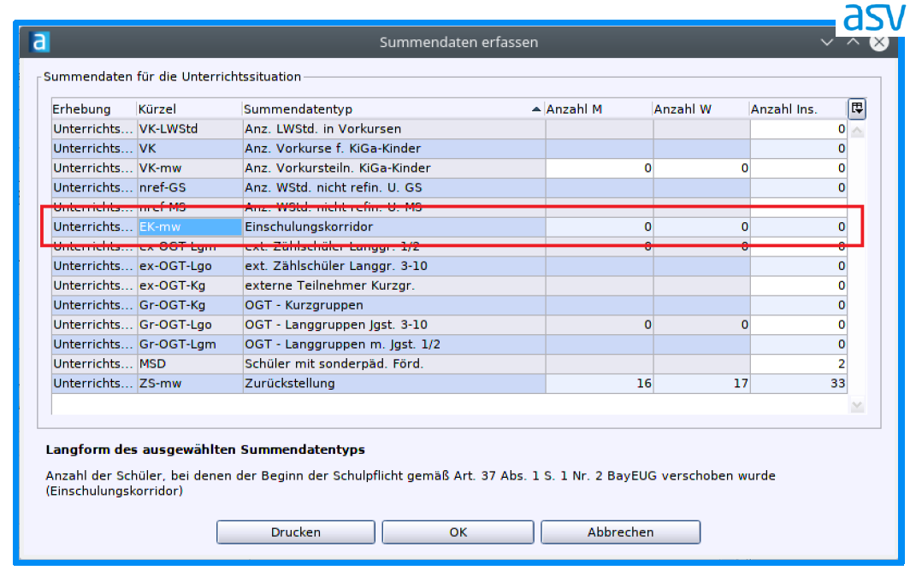This screenshot has height=588, width=922.
Task: Select the VK-mw Kürzel cell
Action: tap(189, 168)
